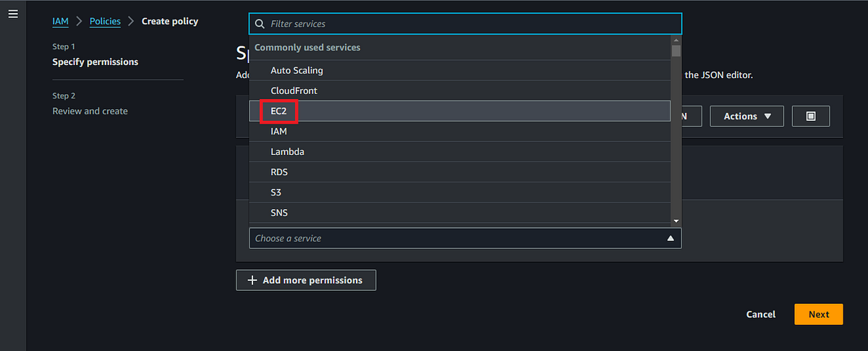Select EC2 from the services list
The image size is (868, 351).
click(278, 111)
